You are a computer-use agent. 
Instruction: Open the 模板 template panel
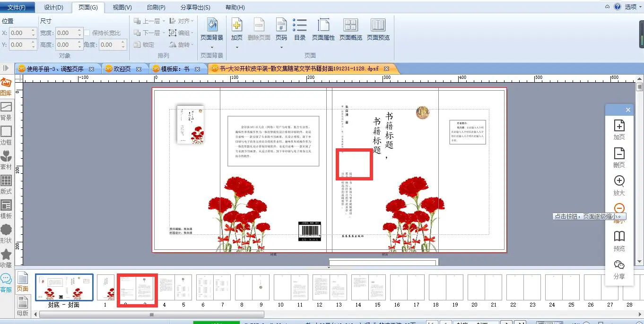click(x=6, y=210)
